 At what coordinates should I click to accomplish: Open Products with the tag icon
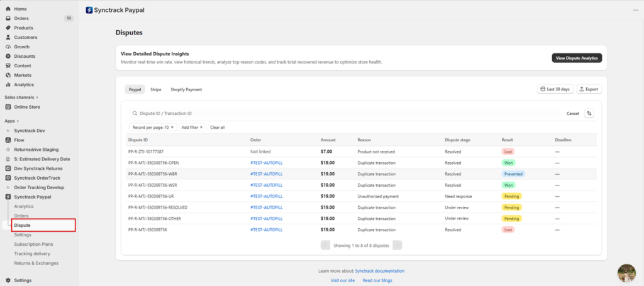pyautogui.click(x=8, y=28)
